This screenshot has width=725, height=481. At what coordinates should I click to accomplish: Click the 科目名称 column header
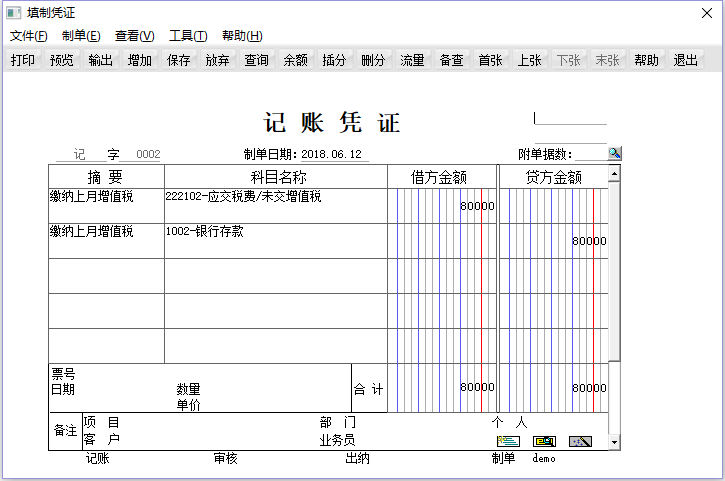(x=276, y=177)
